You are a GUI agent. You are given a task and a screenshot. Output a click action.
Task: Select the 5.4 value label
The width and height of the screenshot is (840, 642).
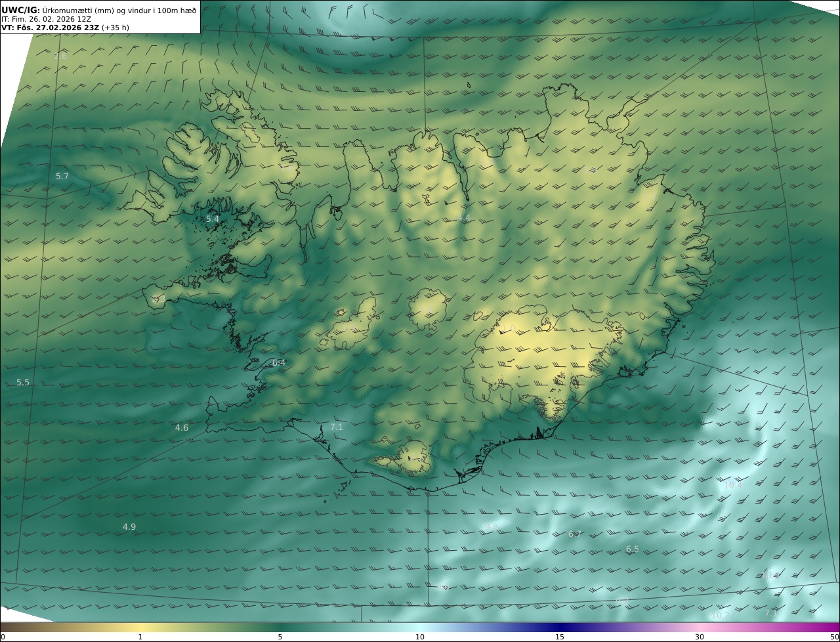coord(213,219)
